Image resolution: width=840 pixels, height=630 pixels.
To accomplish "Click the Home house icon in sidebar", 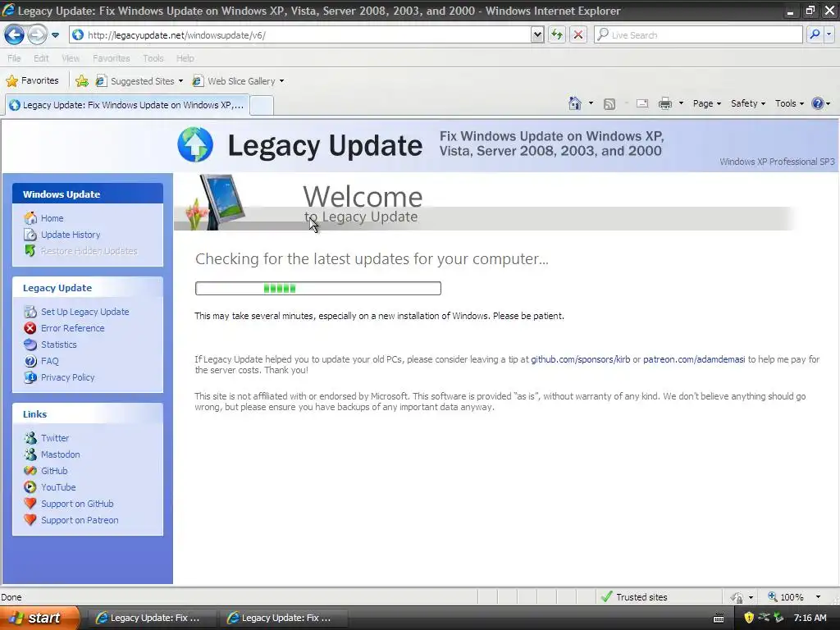I will pyautogui.click(x=30, y=218).
